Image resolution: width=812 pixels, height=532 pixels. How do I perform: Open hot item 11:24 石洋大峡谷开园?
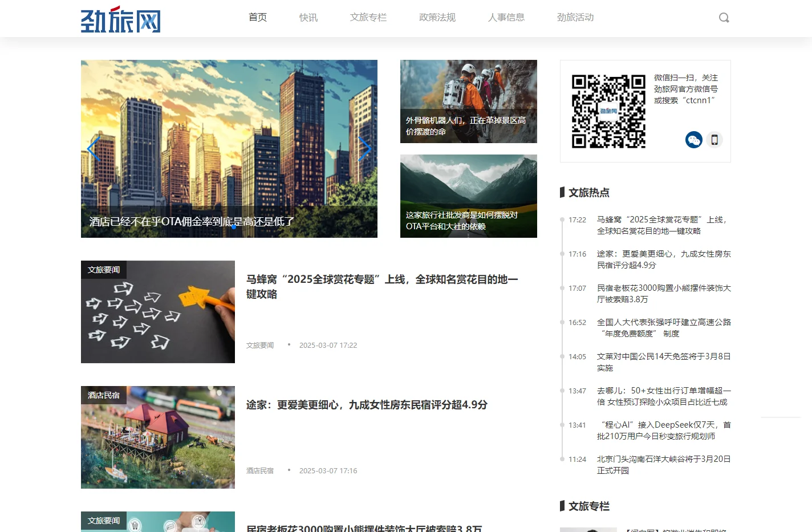664,465
